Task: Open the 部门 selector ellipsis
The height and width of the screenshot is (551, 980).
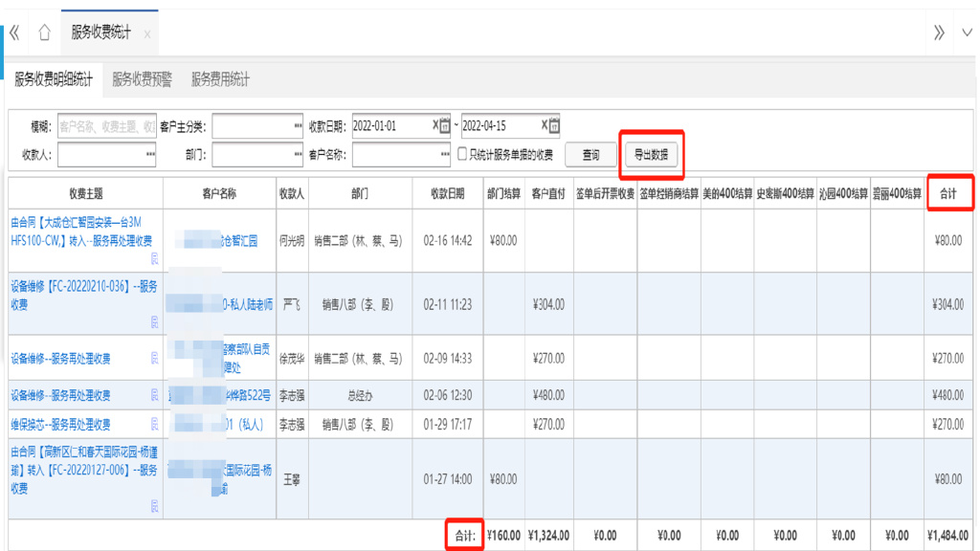Action: [x=299, y=154]
